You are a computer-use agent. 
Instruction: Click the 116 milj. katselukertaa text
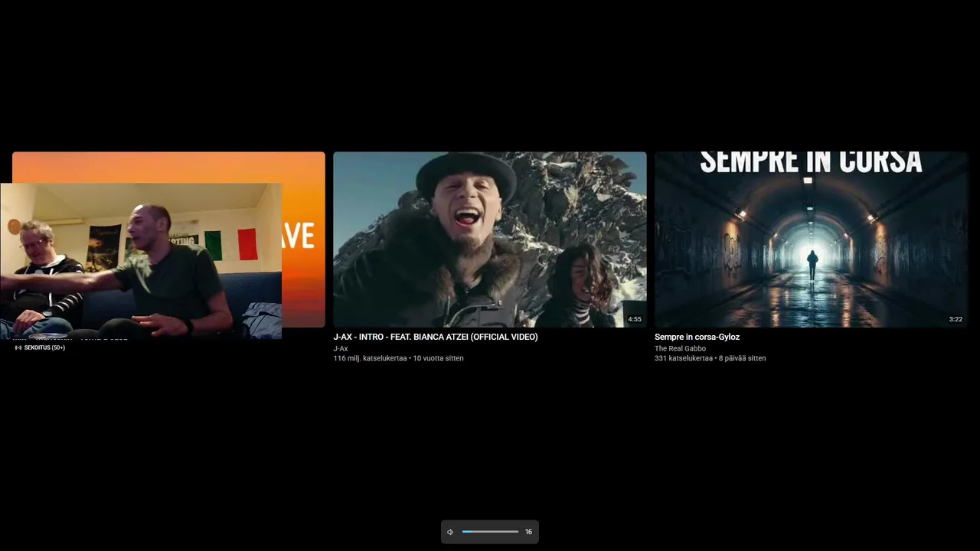370,358
